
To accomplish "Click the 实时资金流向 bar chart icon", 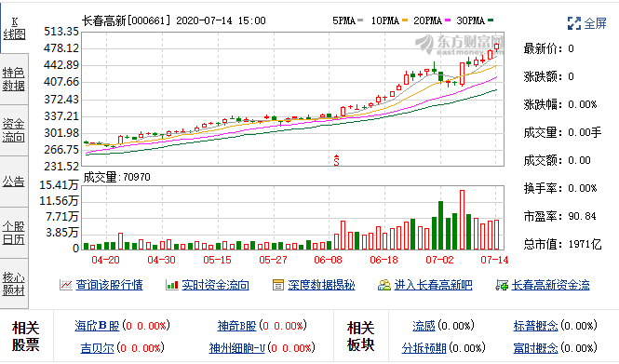I will pos(171,285).
